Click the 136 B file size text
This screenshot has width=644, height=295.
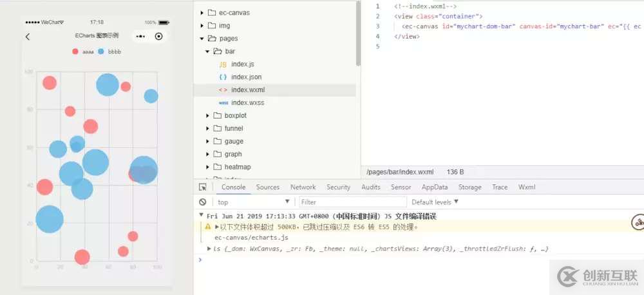tap(455, 172)
